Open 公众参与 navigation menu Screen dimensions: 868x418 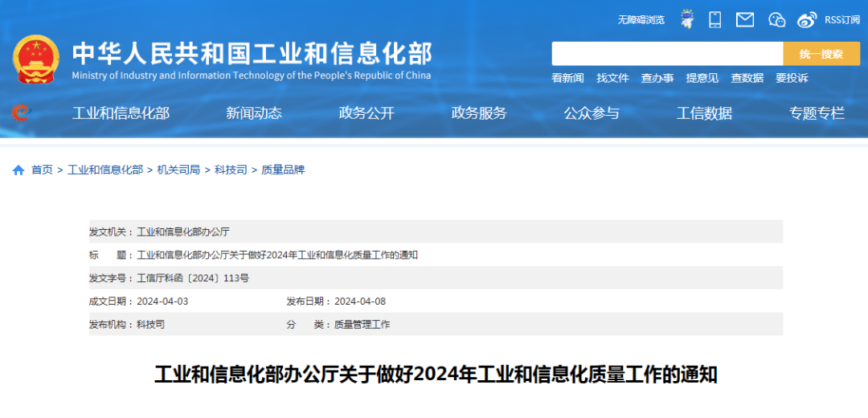click(592, 113)
